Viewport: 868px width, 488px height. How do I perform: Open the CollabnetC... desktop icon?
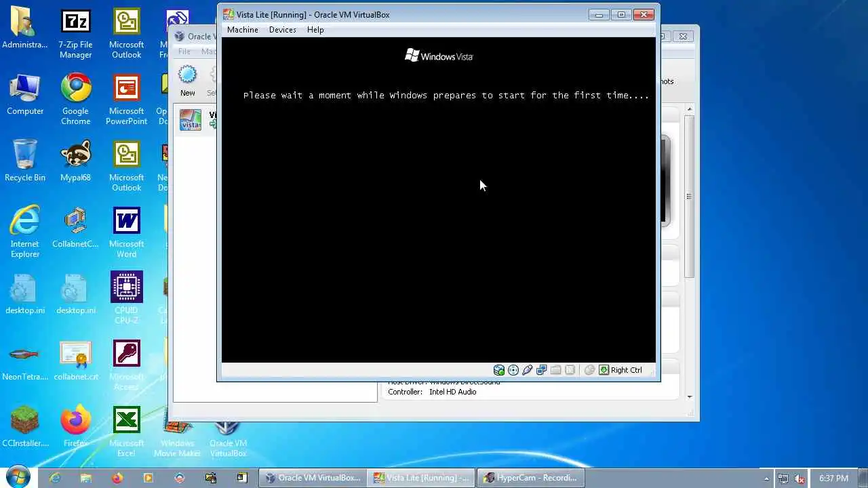coord(75,227)
